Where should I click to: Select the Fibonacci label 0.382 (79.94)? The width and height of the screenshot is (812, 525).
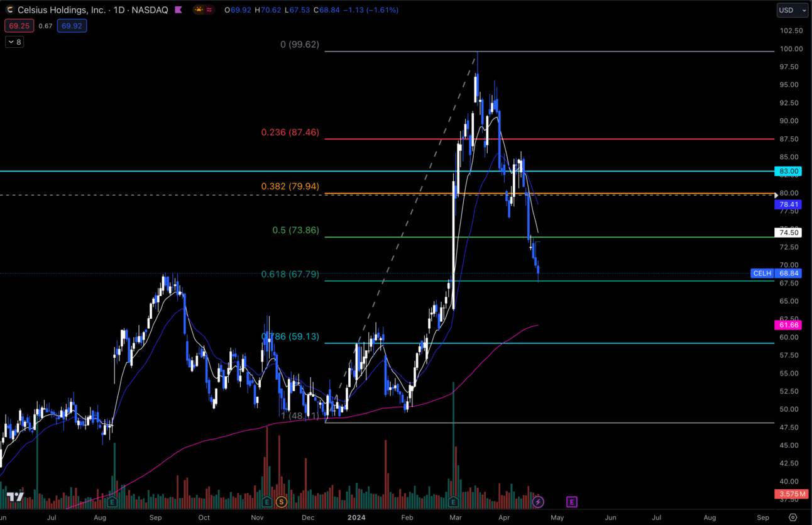(x=290, y=187)
